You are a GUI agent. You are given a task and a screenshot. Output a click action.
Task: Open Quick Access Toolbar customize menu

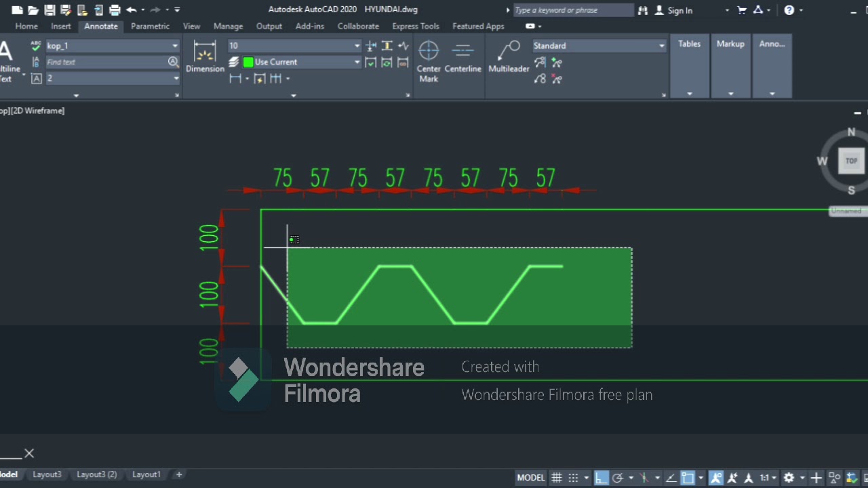coord(177,10)
